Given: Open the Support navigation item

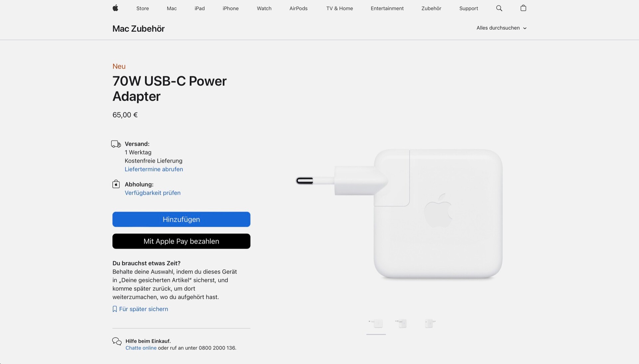Looking at the screenshot, I should coord(469,8).
